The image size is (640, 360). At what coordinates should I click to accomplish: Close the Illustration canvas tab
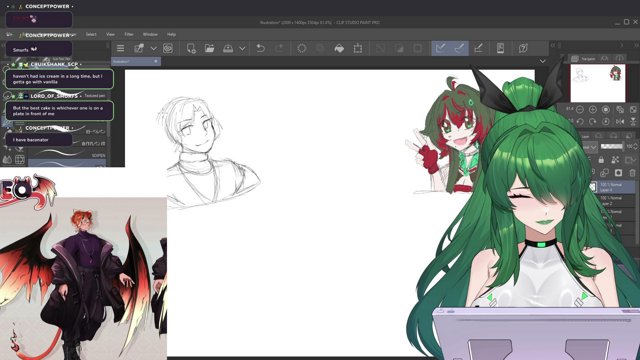pyautogui.click(x=156, y=61)
